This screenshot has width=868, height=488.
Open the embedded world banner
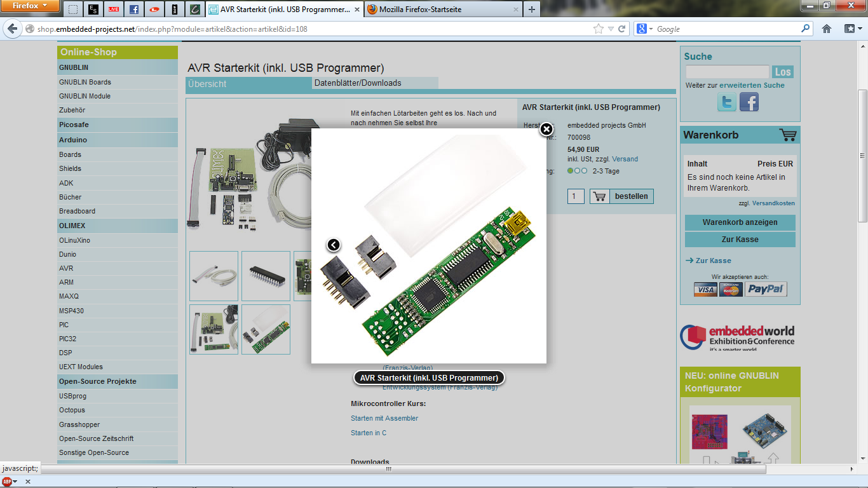click(737, 337)
